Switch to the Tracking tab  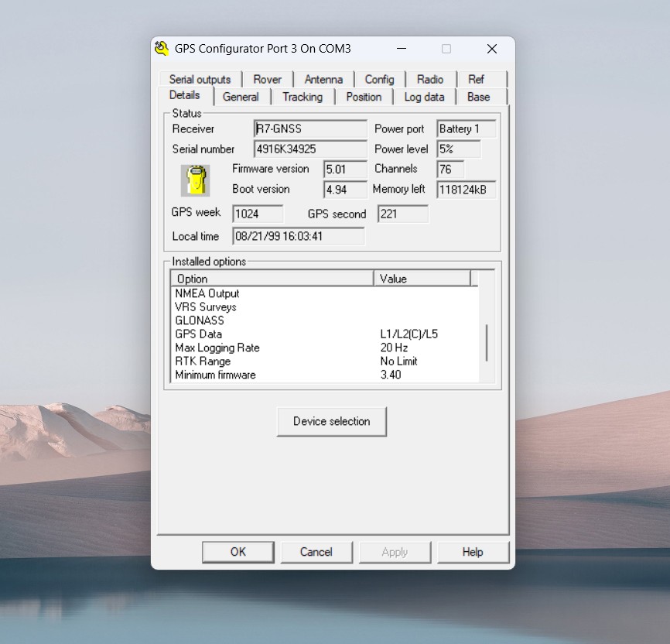(x=302, y=97)
